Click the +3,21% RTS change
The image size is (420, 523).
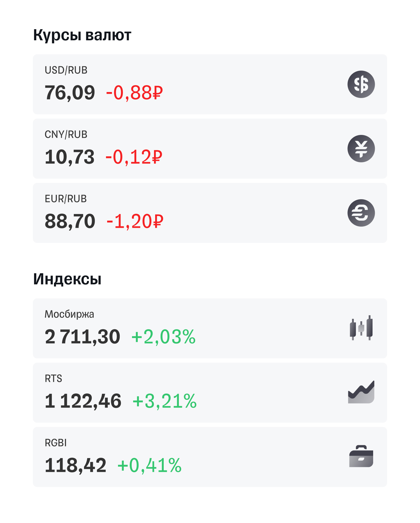coord(165,401)
